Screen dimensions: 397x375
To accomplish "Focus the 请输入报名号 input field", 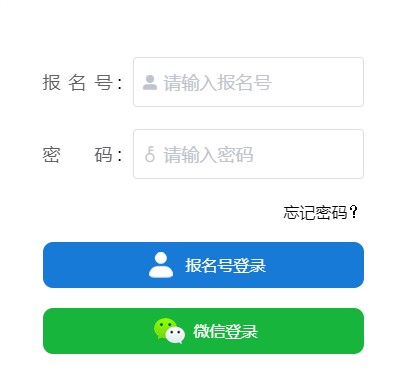I will pyautogui.click(x=248, y=82).
